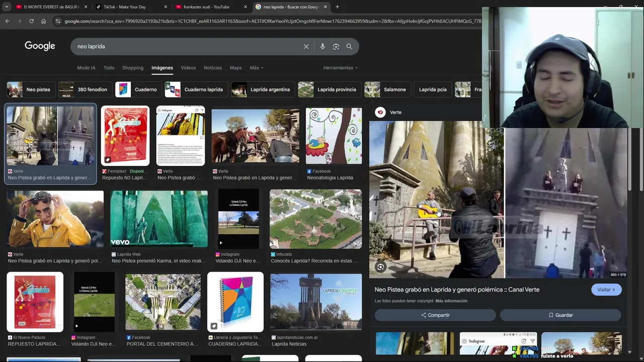
Task: Select Laprida provincia filter chip
Action: 329,89
